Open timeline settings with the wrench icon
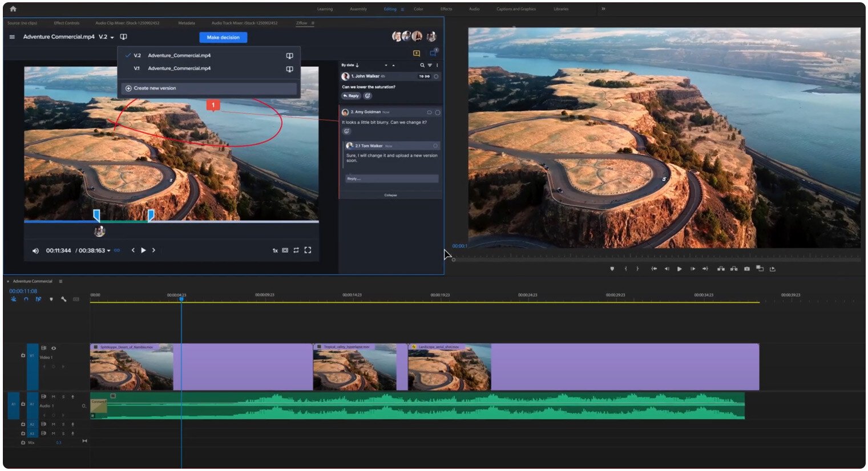Screen dimensions: 868x471 click(64, 299)
